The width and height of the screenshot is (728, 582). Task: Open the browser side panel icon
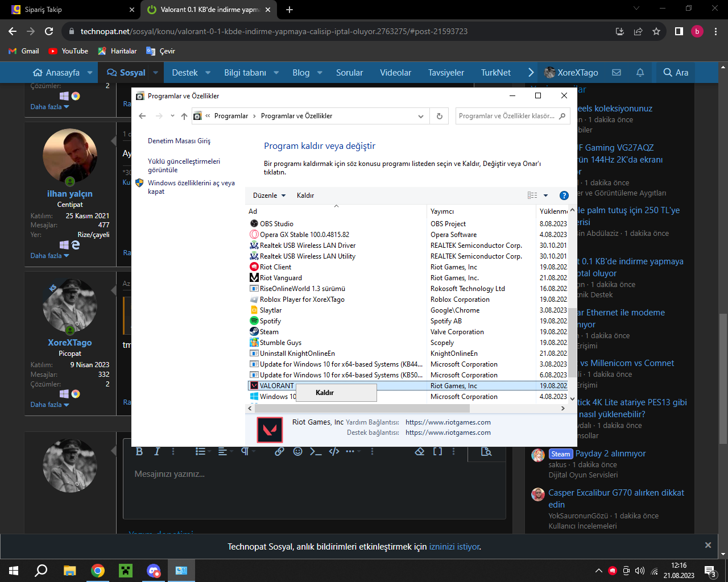click(x=679, y=31)
